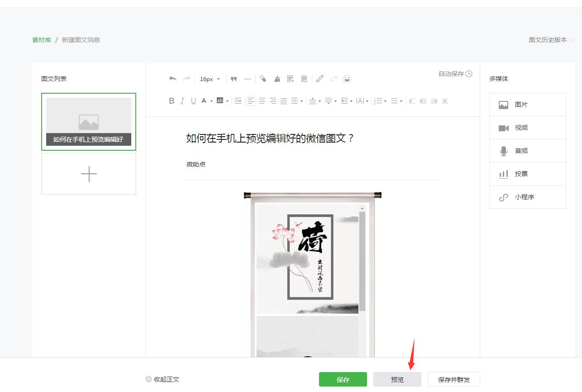Apply the ab background highlight color

coord(220,101)
